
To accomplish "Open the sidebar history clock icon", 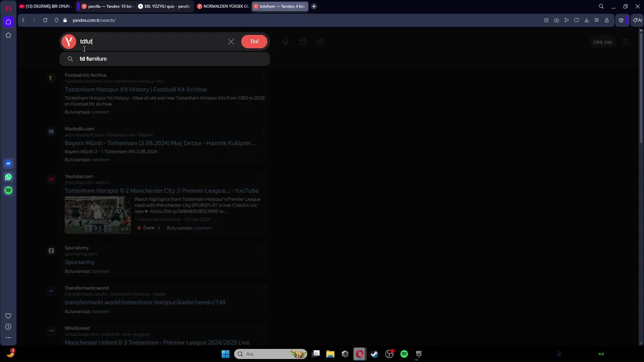I will point(8,327).
